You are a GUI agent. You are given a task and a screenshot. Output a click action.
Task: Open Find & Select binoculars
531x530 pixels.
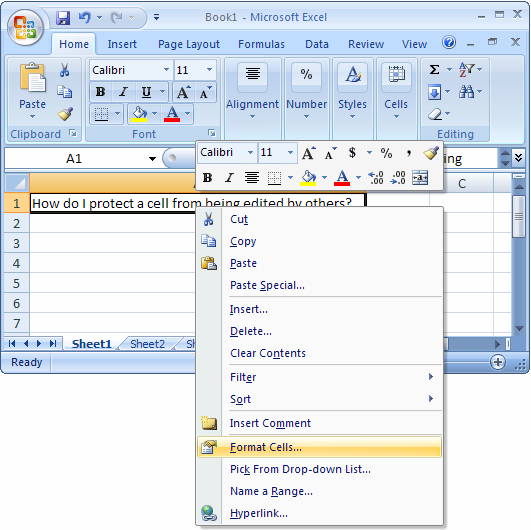click(x=466, y=91)
